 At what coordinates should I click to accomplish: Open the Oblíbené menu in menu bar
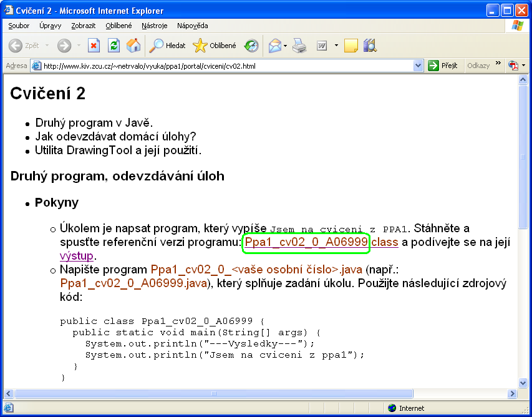coord(118,26)
